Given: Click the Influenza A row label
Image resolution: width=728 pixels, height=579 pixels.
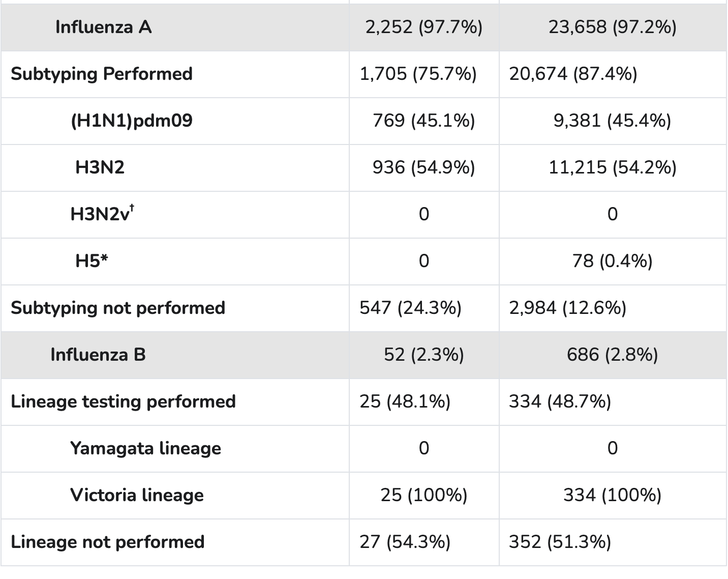Looking at the screenshot, I should tap(103, 27).
